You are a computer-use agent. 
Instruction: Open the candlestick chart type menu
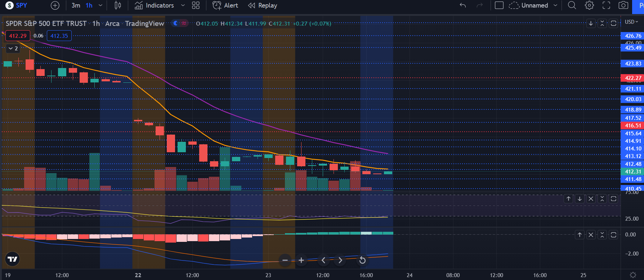tap(118, 5)
